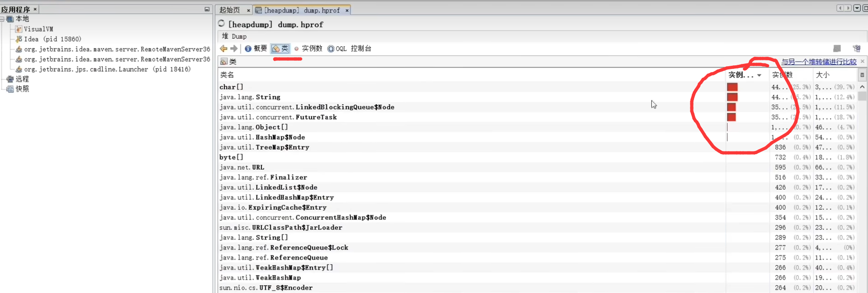Click the 大小 column header
Image resolution: width=868 pixels, height=293 pixels.
coord(823,75)
